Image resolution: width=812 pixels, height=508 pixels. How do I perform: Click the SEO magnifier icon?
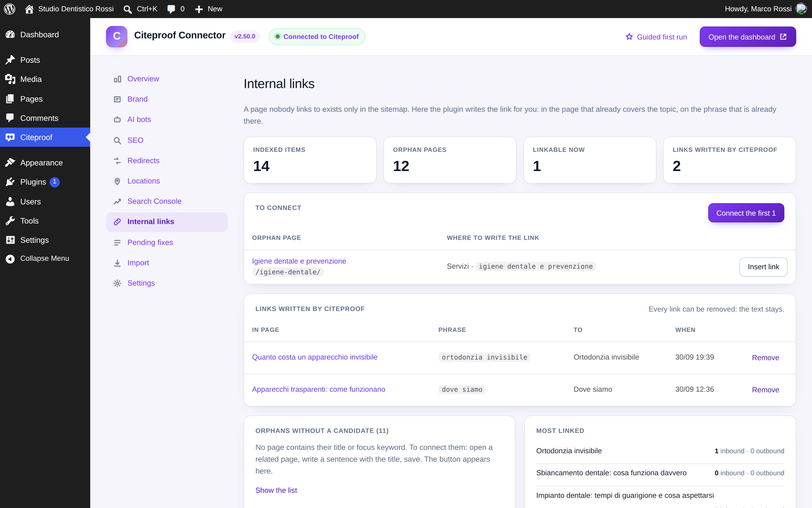[x=117, y=141]
